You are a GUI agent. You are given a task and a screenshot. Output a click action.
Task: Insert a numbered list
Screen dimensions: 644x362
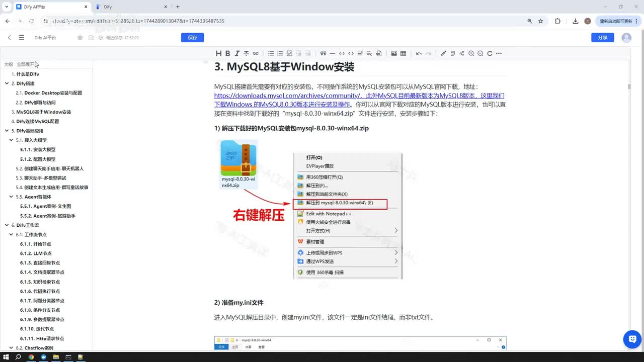pos(280,53)
